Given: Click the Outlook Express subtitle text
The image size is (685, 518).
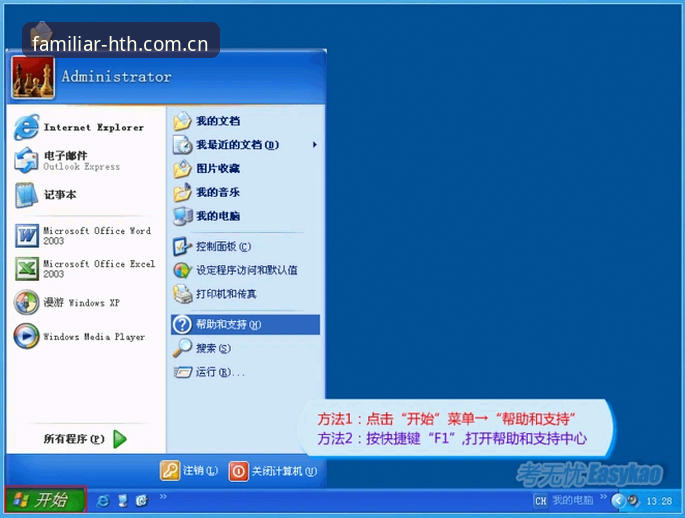Looking at the screenshot, I should coord(81,166).
